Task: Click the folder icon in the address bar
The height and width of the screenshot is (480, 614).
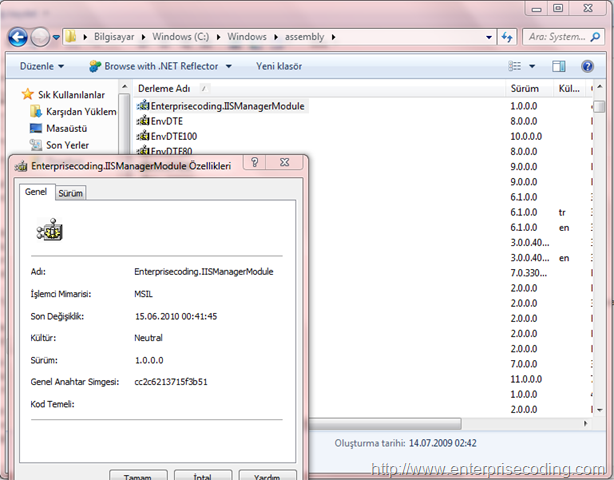Action: point(71,37)
